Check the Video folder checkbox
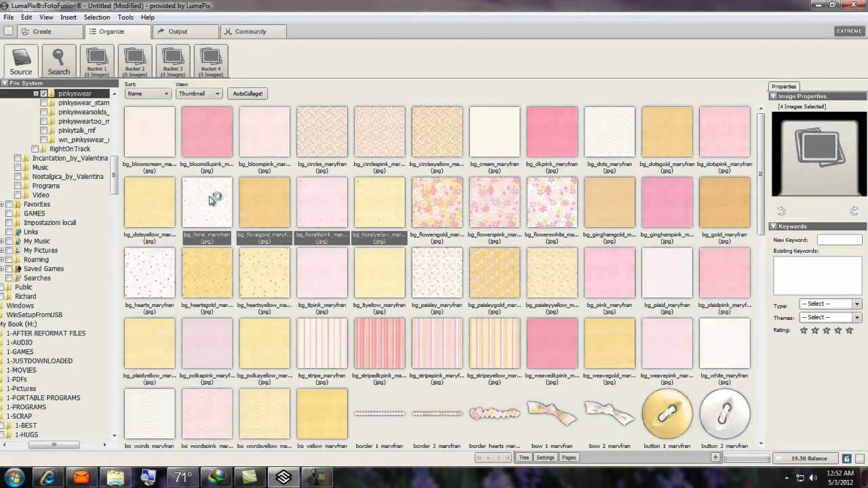The width and height of the screenshot is (868, 488). coord(18,195)
